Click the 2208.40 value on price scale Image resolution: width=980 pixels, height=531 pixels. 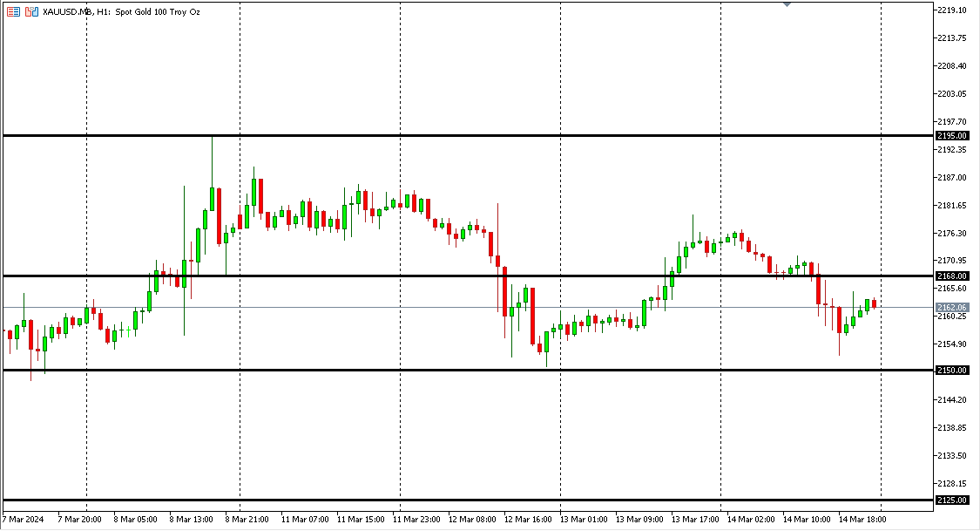click(x=952, y=65)
